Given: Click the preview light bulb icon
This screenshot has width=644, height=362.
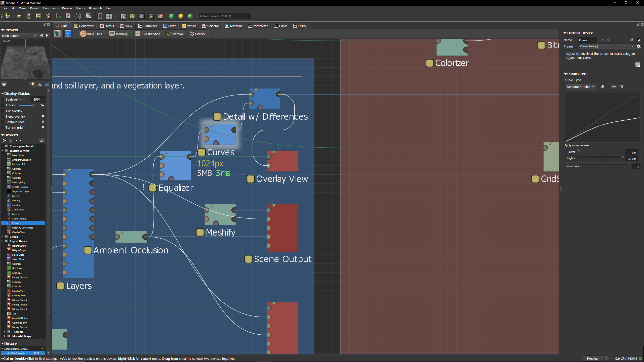Looking at the screenshot, I should point(32,84).
